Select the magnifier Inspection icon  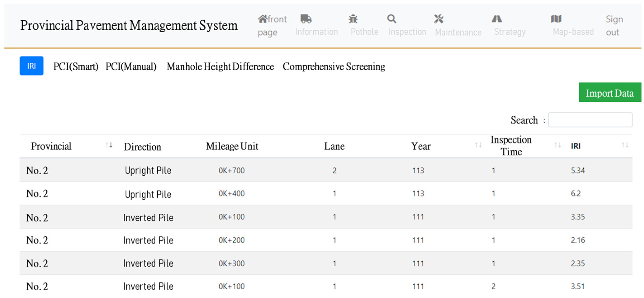point(392,19)
